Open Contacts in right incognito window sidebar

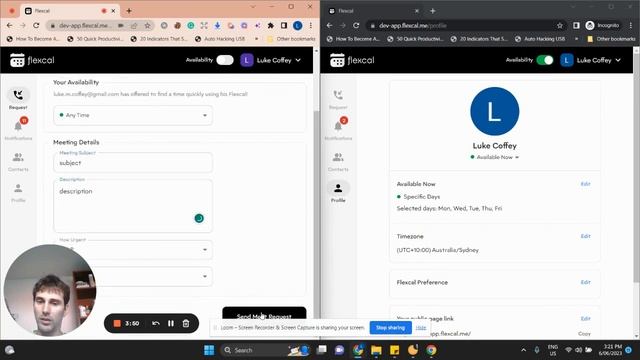[x=338, y=162]
